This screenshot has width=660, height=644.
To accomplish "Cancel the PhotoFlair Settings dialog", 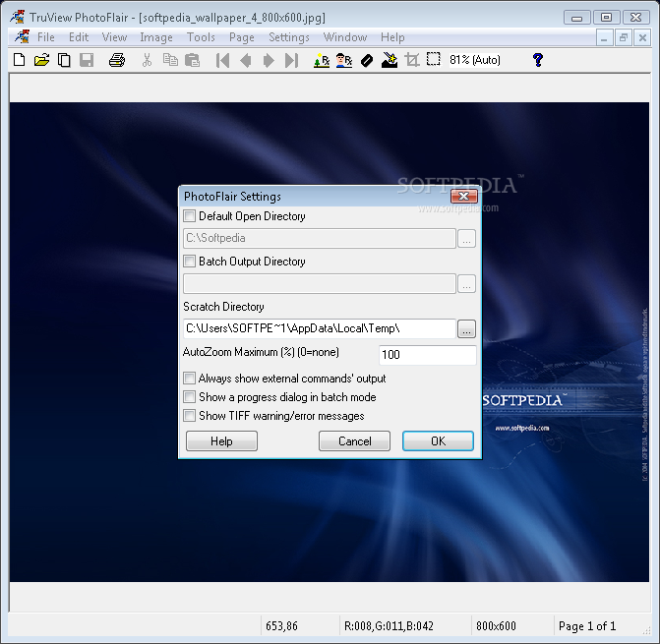I will click(x=354, y=440).
